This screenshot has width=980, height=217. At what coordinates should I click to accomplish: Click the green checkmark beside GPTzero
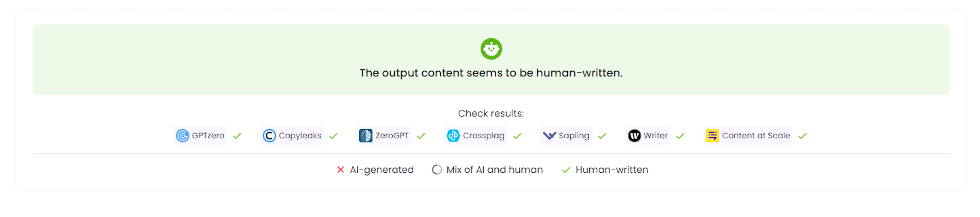click(x=237, y=136)
